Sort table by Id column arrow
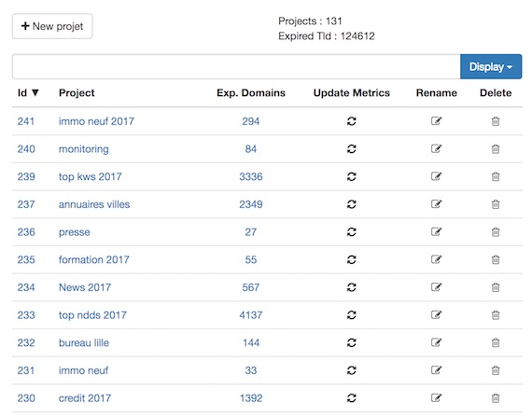The image size is (532, 416). 35,92
